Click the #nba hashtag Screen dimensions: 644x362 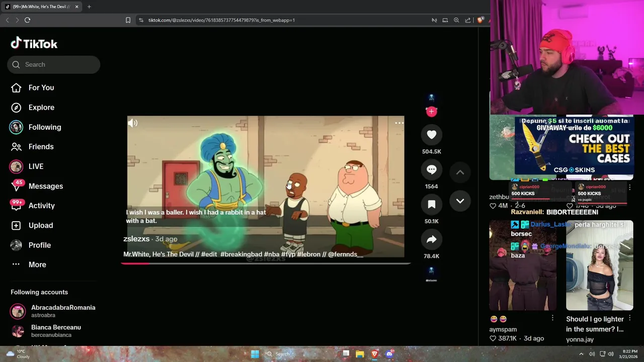pyautogui.click(x=272, y=254)
